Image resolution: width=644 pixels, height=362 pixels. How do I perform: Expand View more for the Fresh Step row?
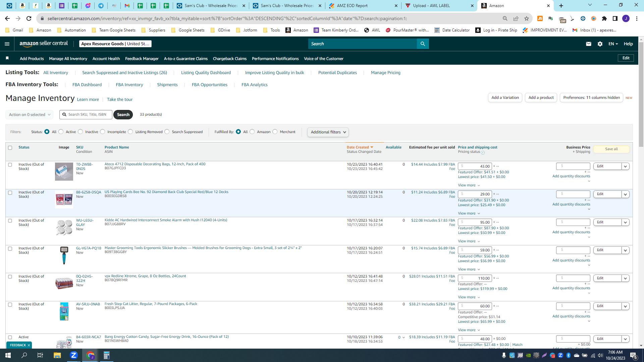point(469,330)
